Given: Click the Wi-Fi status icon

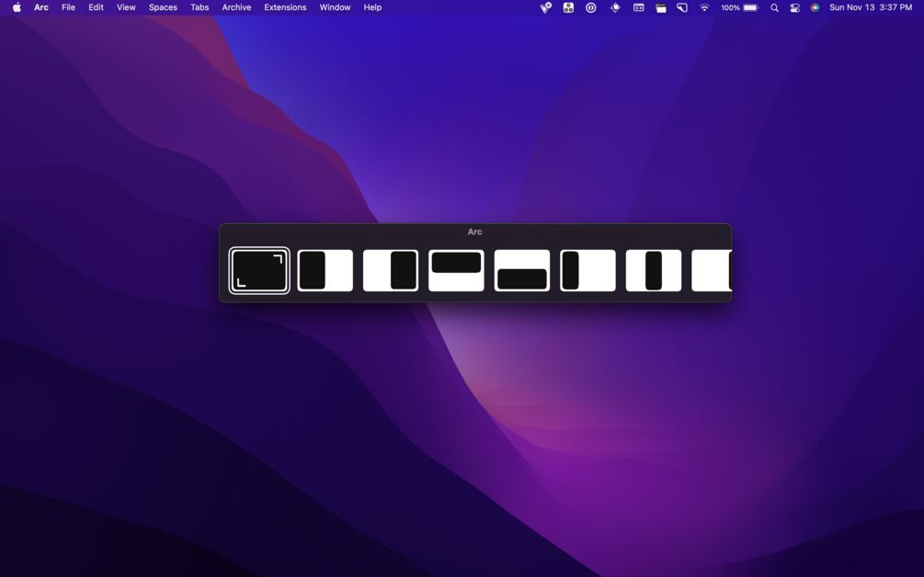Looking at the screenshot, I should click(704, 7).
